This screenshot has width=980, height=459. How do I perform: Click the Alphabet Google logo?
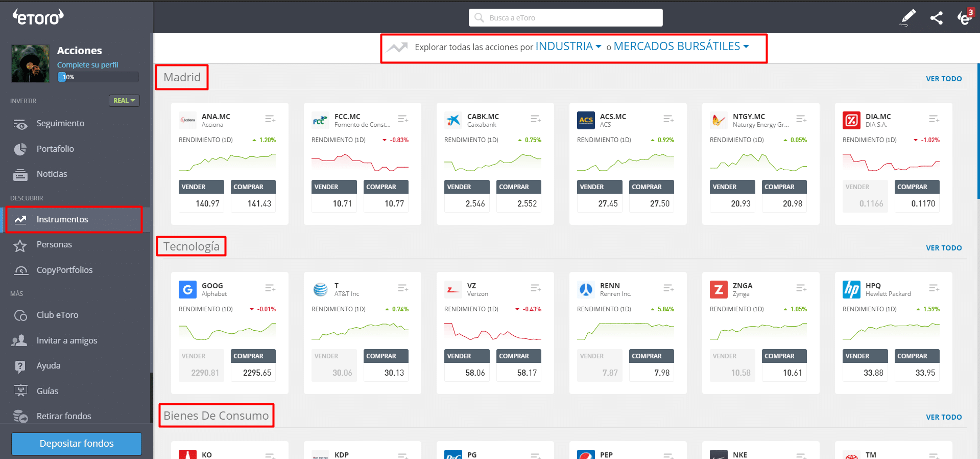187,290
